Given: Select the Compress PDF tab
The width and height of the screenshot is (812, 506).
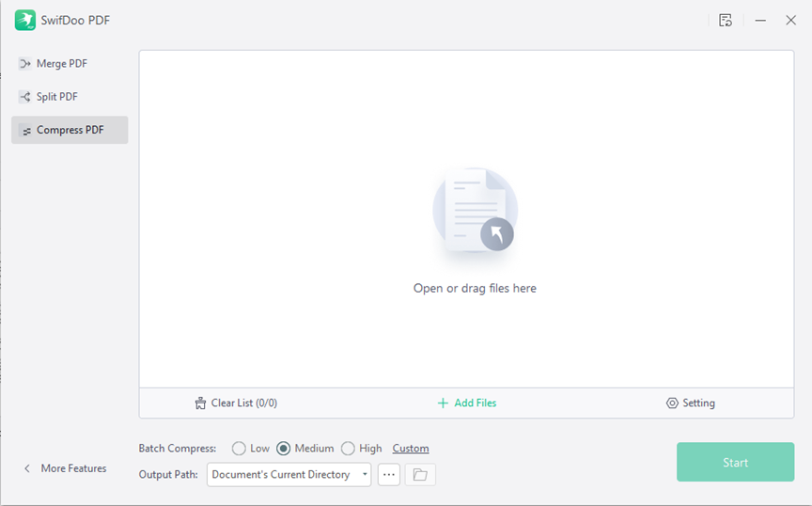Looking at the screenshot, I should coord(70,130).
